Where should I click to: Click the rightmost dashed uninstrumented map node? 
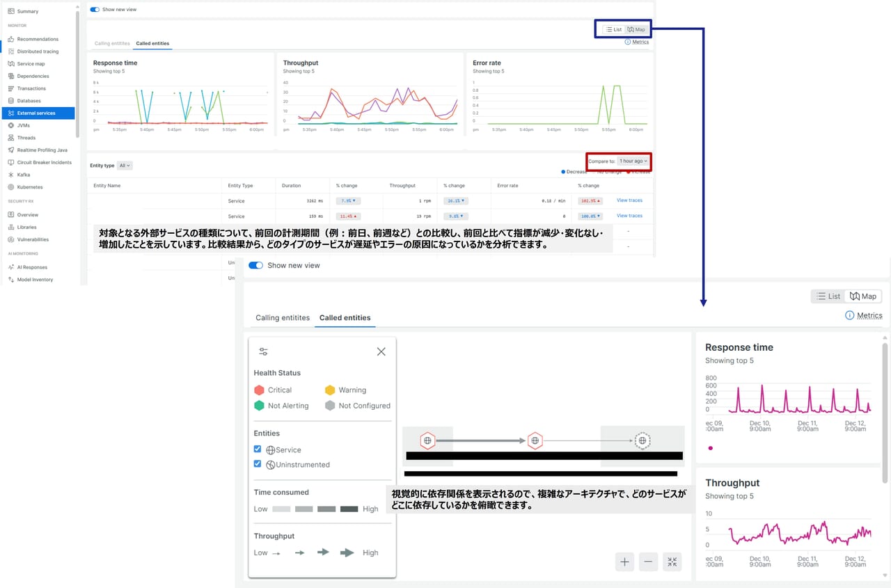pos(642,440)
